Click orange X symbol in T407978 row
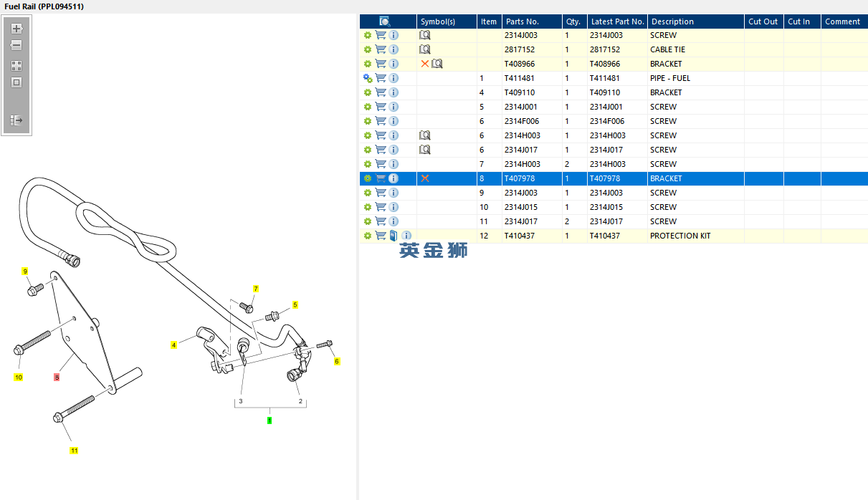This screenshot has height=500, width=868. click(424, 178)
